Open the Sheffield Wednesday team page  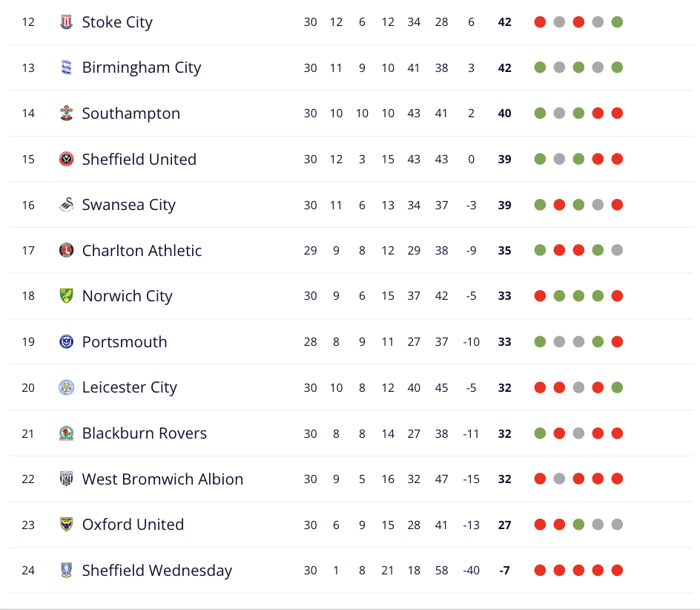[x=156, y=571]
